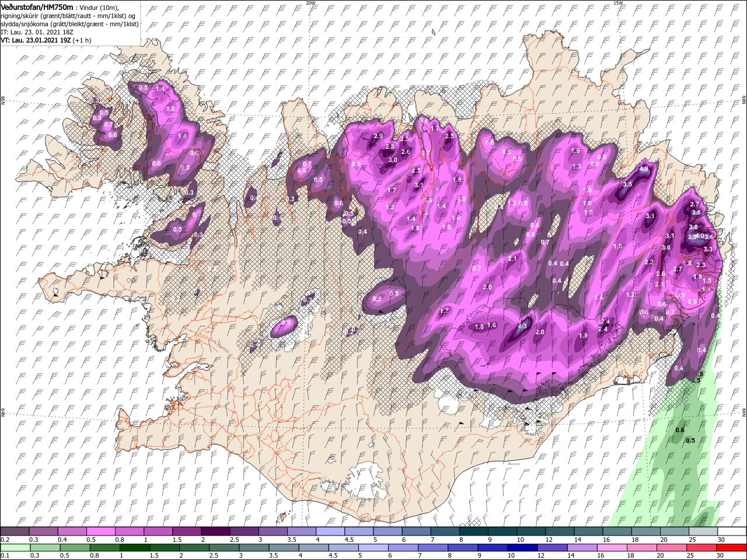Click the lower-row lilac swatch between 14 and 16
The image size is (747, 560).
[x=582, y=548]
